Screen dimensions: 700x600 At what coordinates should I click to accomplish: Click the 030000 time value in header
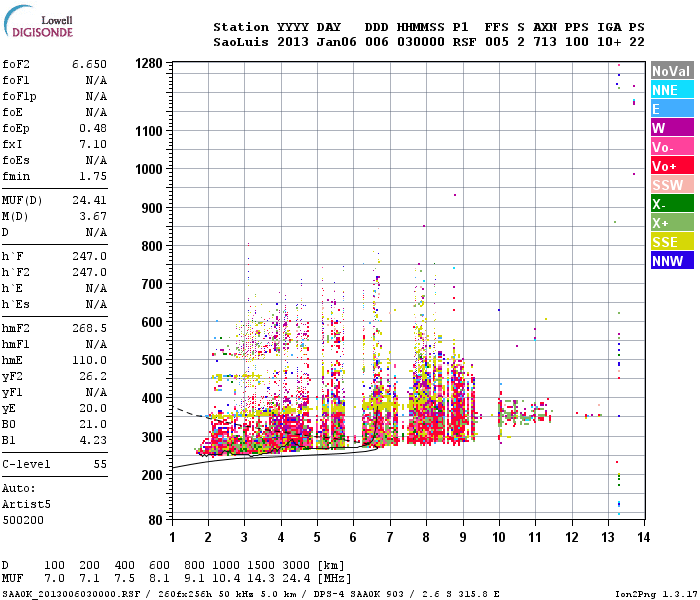[421, 42]
